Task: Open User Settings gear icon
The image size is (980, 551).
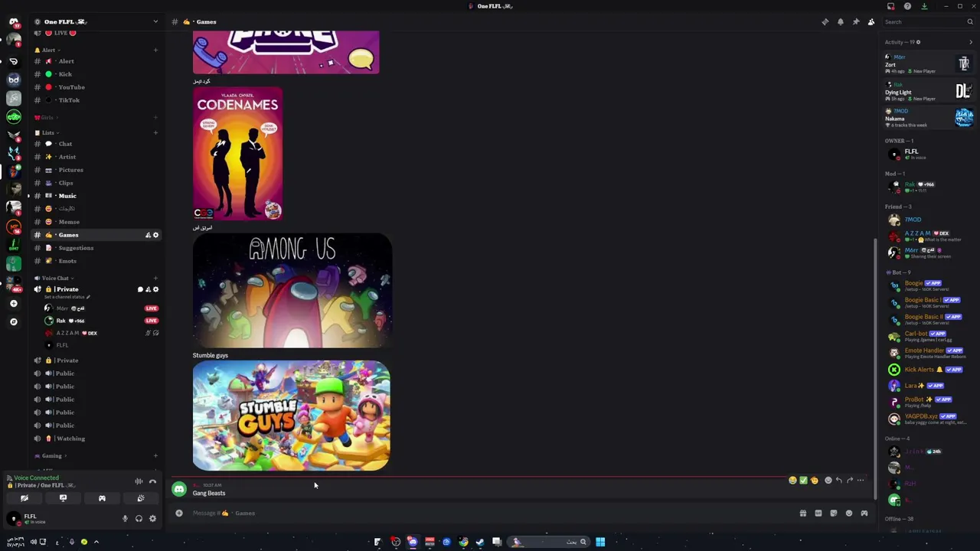Action: pos(152,519)
